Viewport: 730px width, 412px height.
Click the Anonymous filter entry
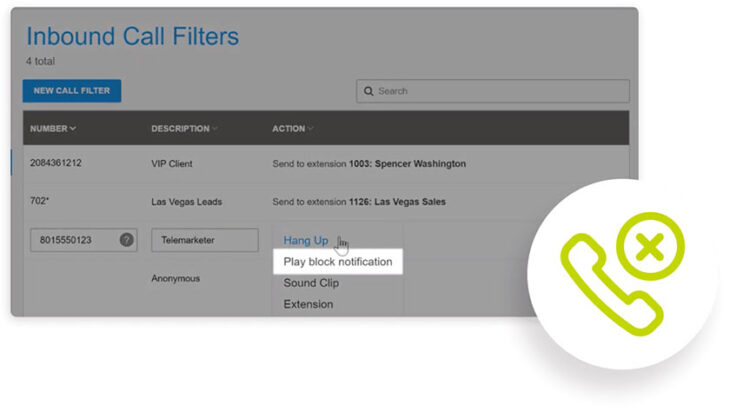pyautogui.click(x=176, y=279)
